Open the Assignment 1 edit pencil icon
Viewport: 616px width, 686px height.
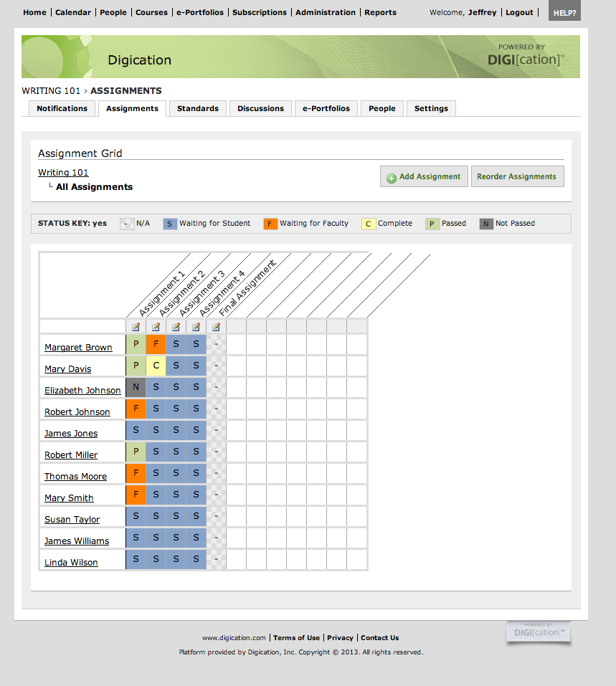[x=136, y=326]
